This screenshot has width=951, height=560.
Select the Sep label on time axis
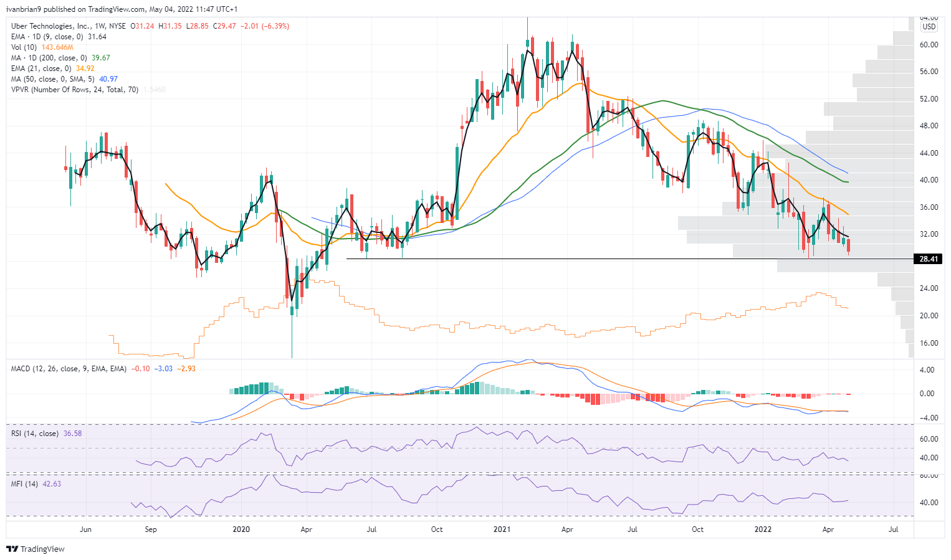pyautogui.click(x=150, y=529)
